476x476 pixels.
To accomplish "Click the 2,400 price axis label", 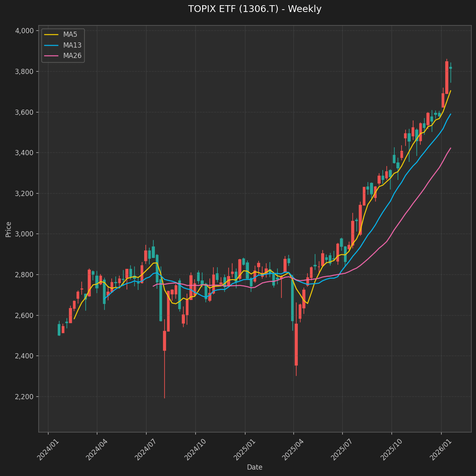I will point(24,356).
